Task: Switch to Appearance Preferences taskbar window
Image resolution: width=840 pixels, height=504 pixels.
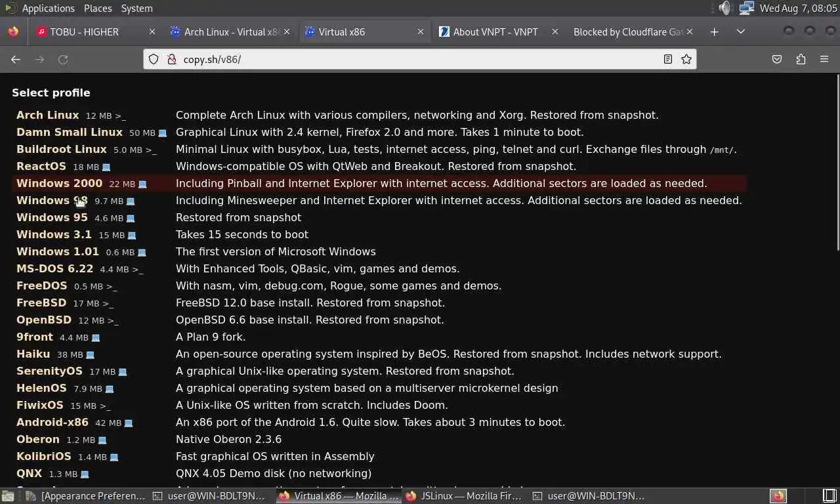Action: [x=86, y=496]
